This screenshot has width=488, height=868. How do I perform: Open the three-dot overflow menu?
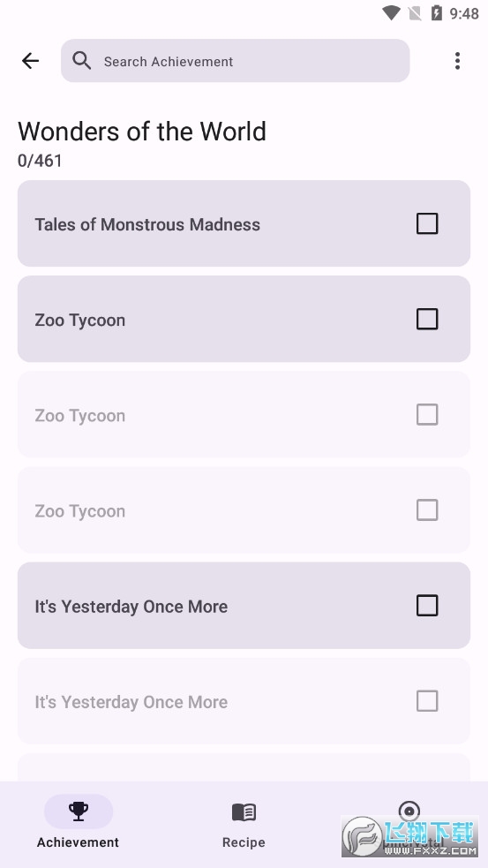[457, 61]
